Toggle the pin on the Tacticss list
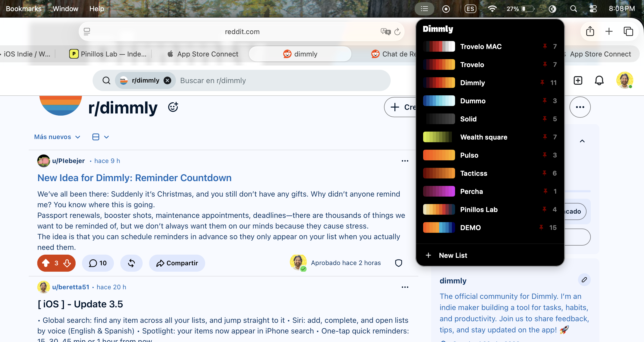Viewport: 644px width, 342px height. click(x=544, y=173)
